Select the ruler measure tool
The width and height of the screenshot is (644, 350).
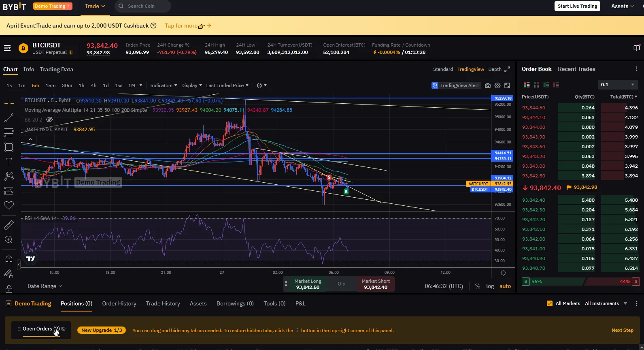coord(9,225)
